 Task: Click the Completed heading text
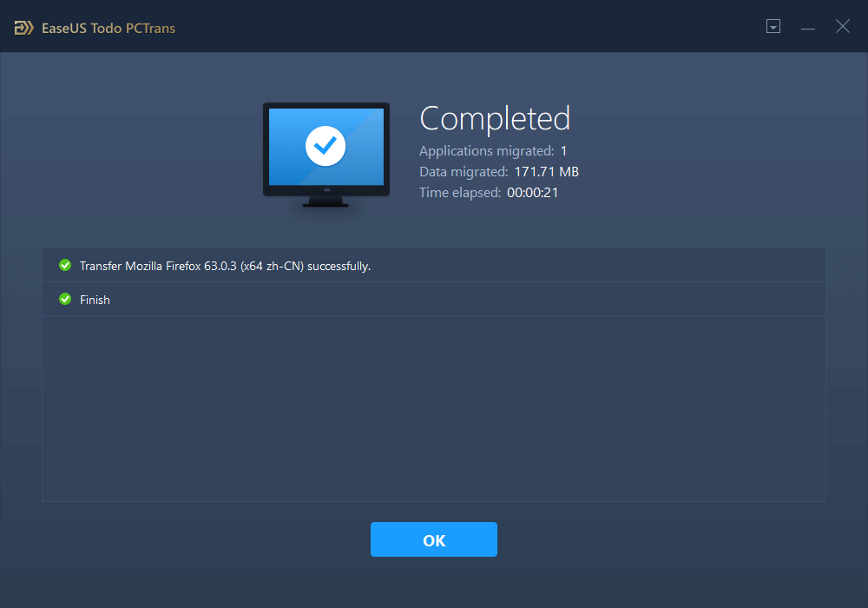(495, 118)
